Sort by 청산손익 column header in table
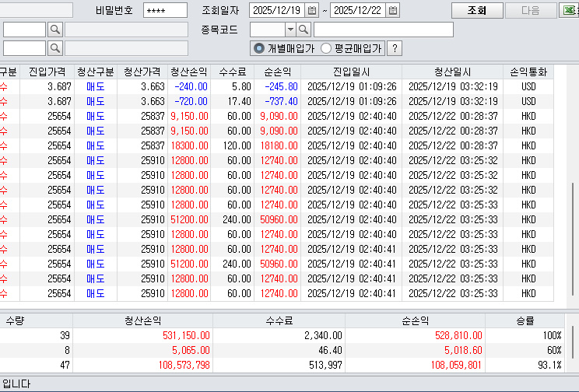This screenshot has height=392, width=579. click(189, 72)
